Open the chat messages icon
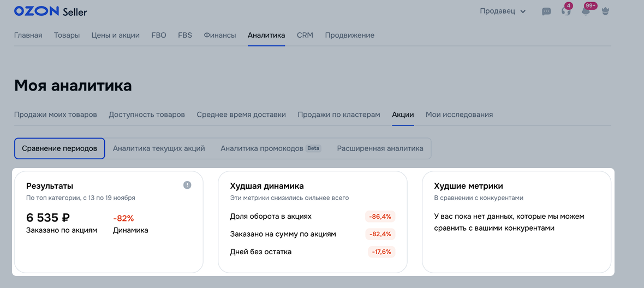The height and width of the screenshot is (288, 644). 546,11
